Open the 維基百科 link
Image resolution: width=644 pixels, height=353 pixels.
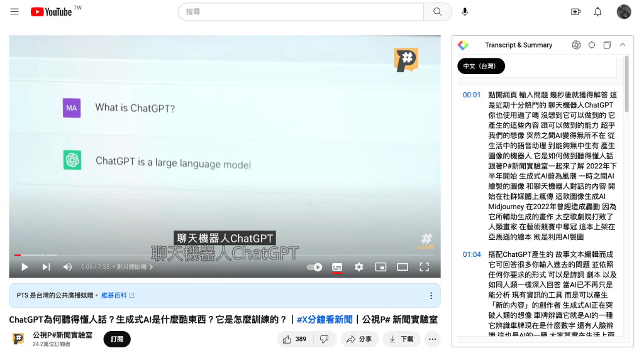click(x=118, y=295)
